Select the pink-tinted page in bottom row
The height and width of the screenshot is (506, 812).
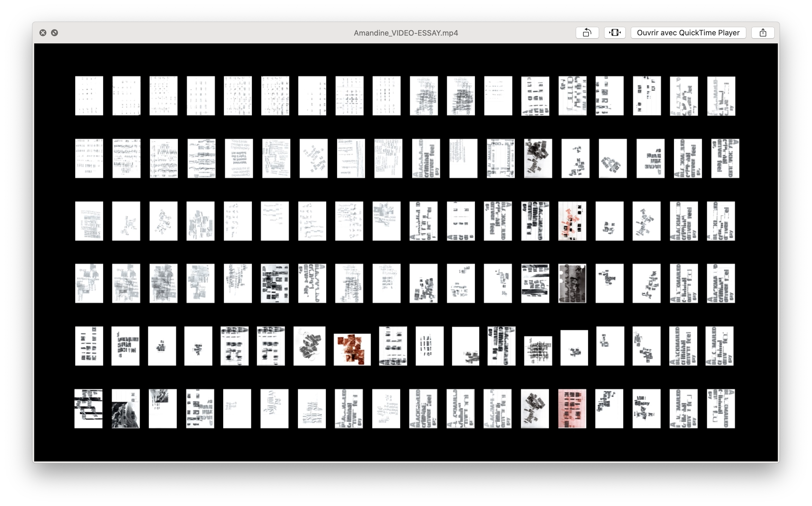(x=572, y=408)
